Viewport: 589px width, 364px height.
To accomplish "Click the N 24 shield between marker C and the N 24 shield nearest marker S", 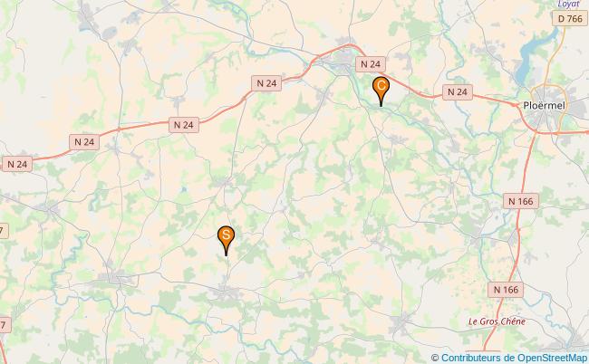I will [x=266, y=83].
